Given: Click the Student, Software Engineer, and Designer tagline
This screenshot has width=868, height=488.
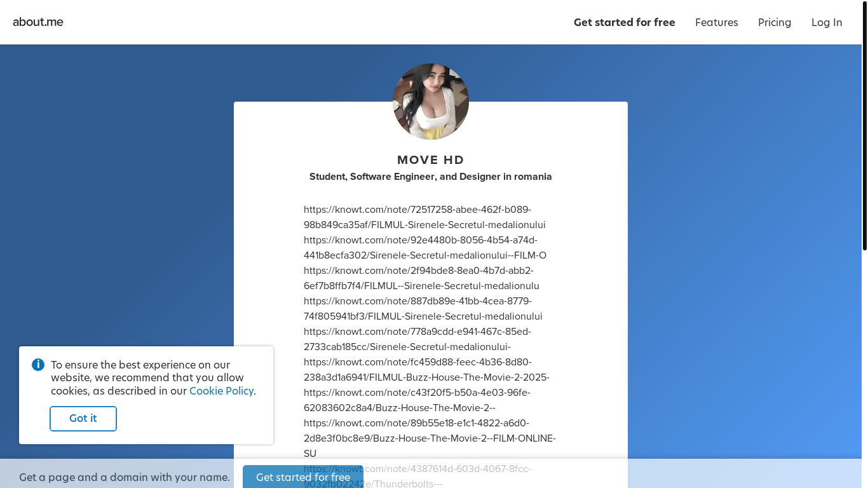Looking at the screenshot, I should (431, 177).
